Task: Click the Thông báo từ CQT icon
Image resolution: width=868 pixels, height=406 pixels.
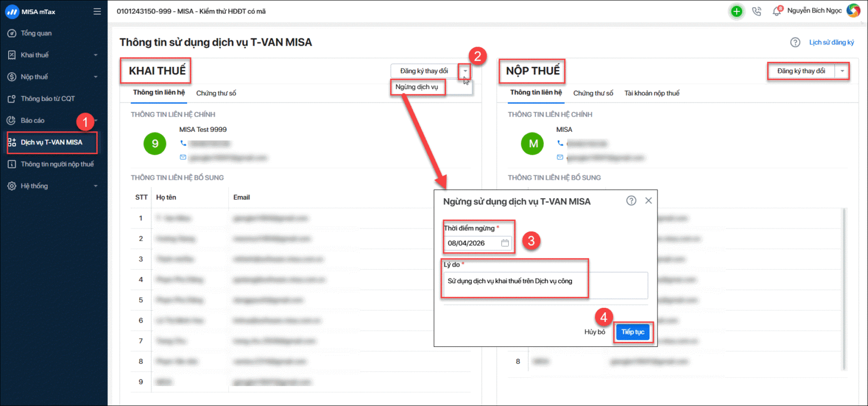Action: click(11, 99)
